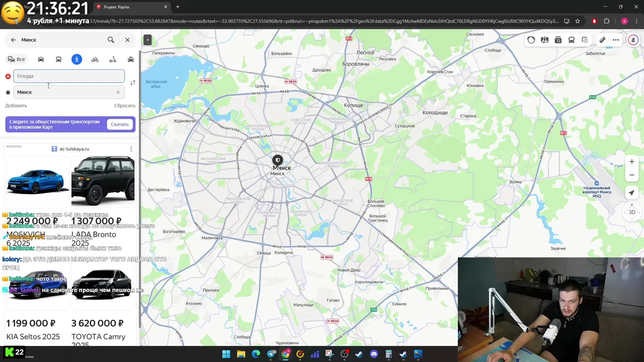644x362 pixels.
Task: Choose the car route mode
Action: tap(41, 59)
